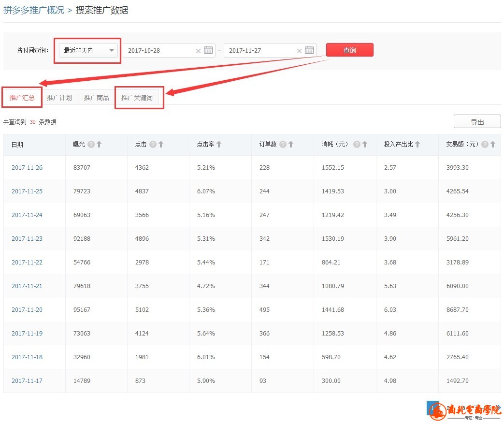504x424 pixels.
Task: Open the 2017-11-21 date link
Action: (x=27, y=286)
